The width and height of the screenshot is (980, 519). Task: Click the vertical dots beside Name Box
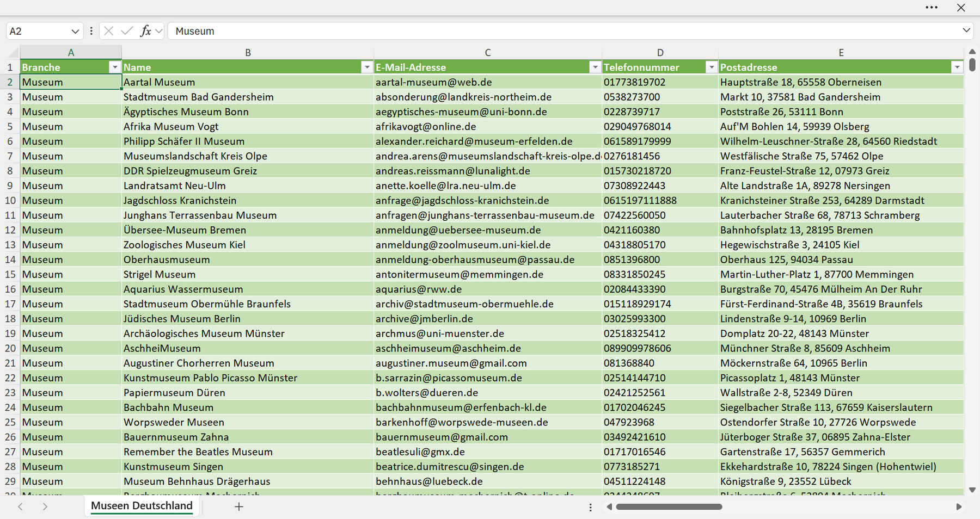pos(91,31)
